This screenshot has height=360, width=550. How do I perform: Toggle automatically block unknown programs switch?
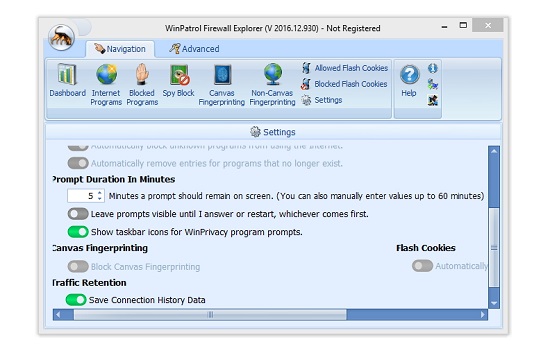click(x=78, y=147)
